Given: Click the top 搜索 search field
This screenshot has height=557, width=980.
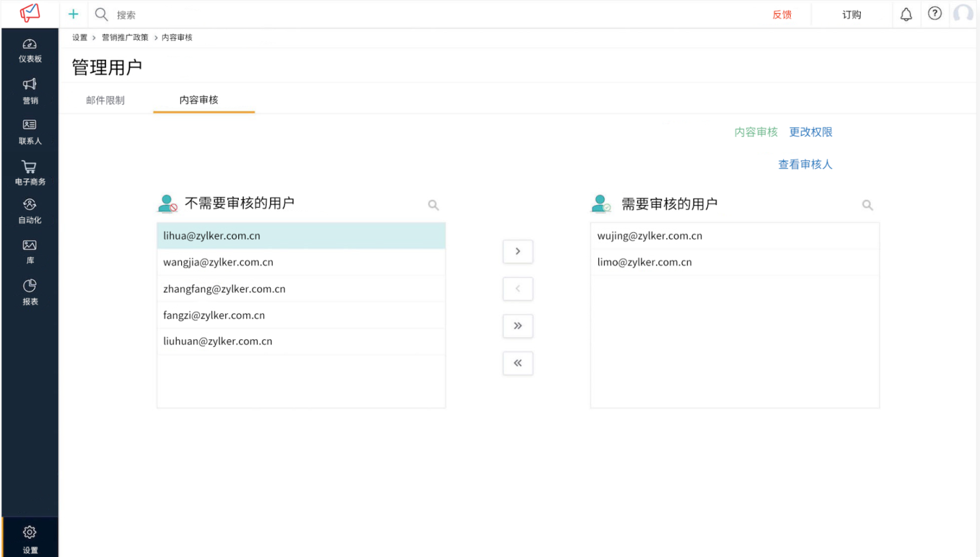Looking at the screenshot, I should pyautogui.click(x=272, y=14).
